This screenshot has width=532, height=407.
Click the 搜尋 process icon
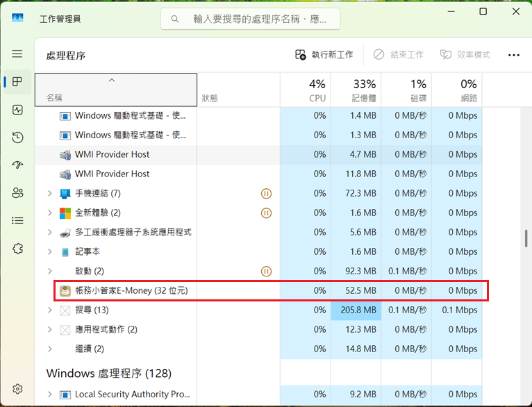[65, 310]
